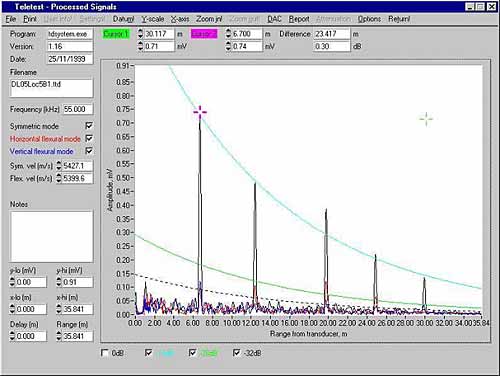The height and width of the screenshot is (376, 500).
Task: Toggle the cyan DAC curve checkbox
Action: coord(149,353)
